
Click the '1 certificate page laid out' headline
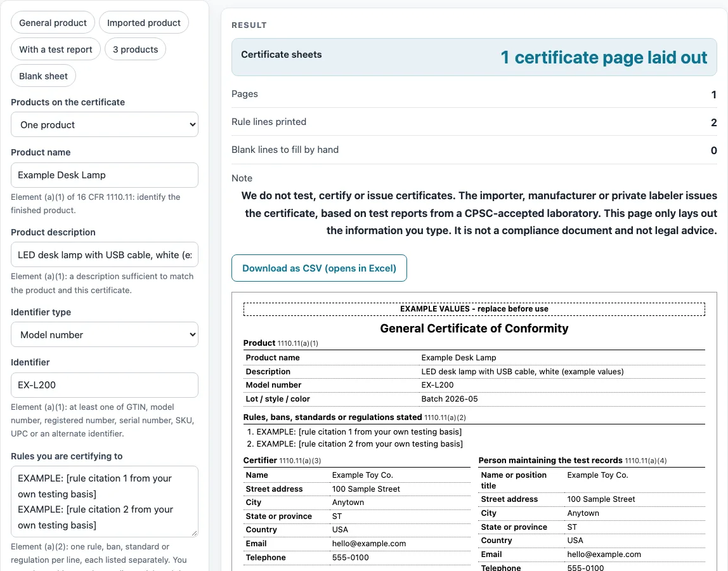tap(604, 57)
